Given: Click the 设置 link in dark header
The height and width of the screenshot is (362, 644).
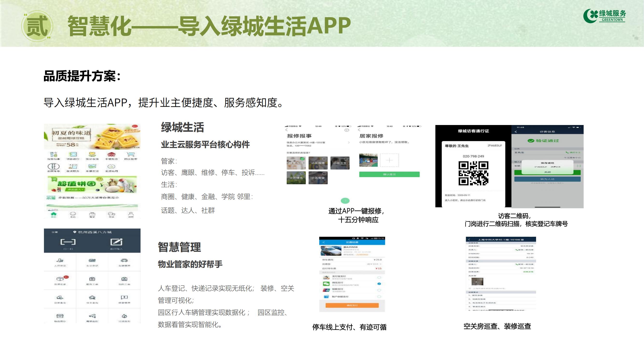Looking at the screenshot, I should [x=55, y=232].
